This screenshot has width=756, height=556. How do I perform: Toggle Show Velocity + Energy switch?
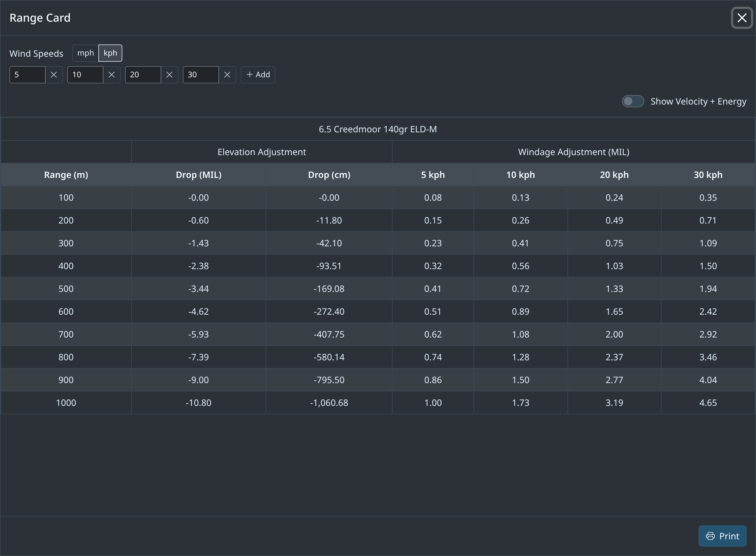pyautogui.click(x=633, y=101)
